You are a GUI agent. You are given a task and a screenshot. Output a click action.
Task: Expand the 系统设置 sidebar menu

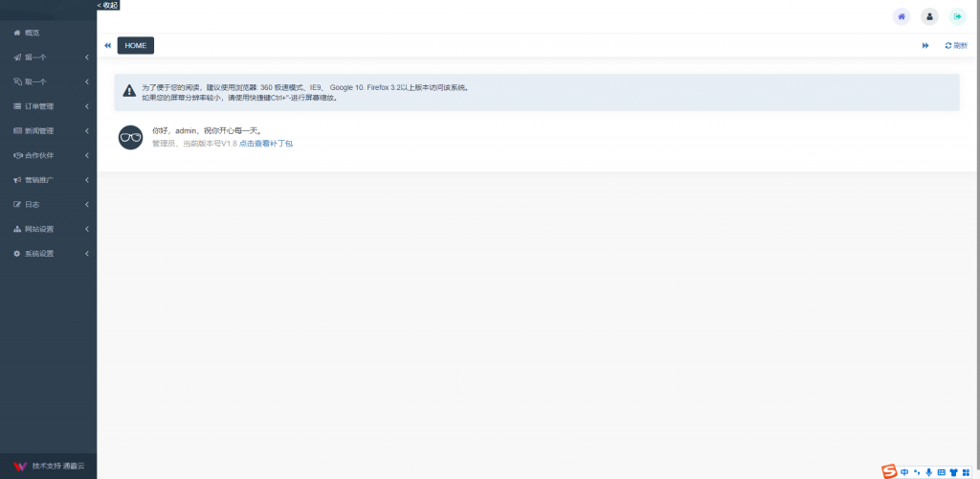(48, 254)
